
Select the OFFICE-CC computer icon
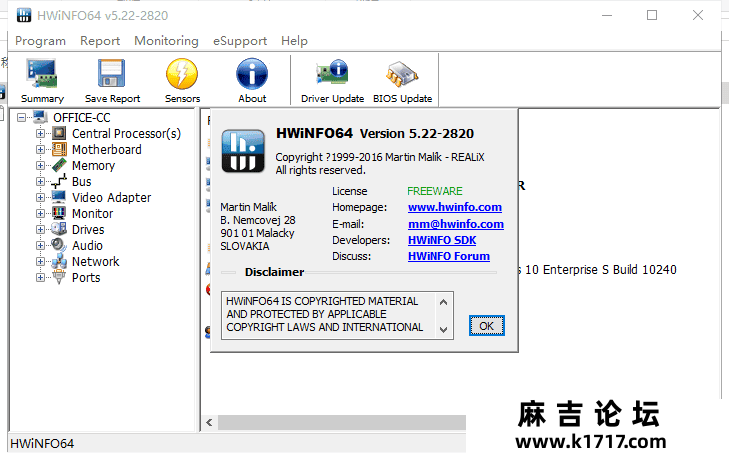[x=40, y=117]
